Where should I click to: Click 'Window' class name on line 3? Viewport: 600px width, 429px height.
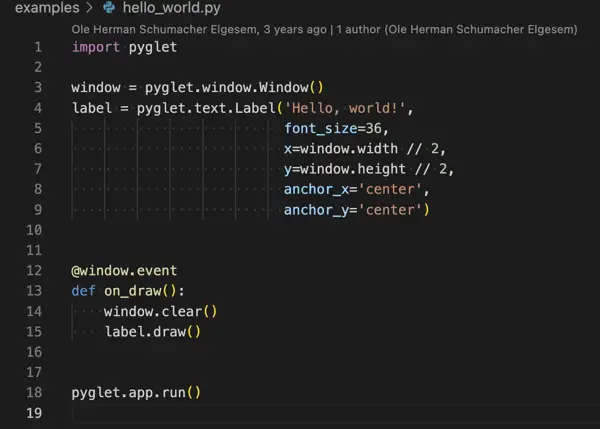(x=284, y=88)
